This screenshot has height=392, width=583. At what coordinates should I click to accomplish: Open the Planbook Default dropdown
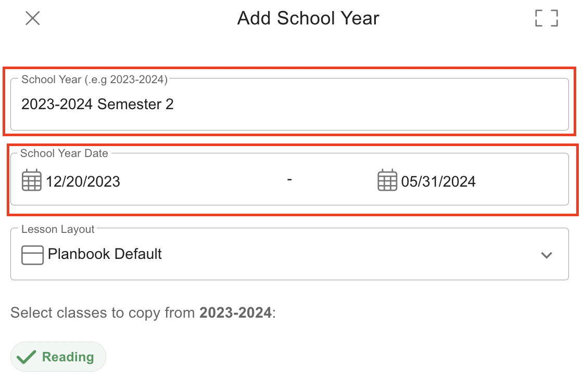click(104, 254)
